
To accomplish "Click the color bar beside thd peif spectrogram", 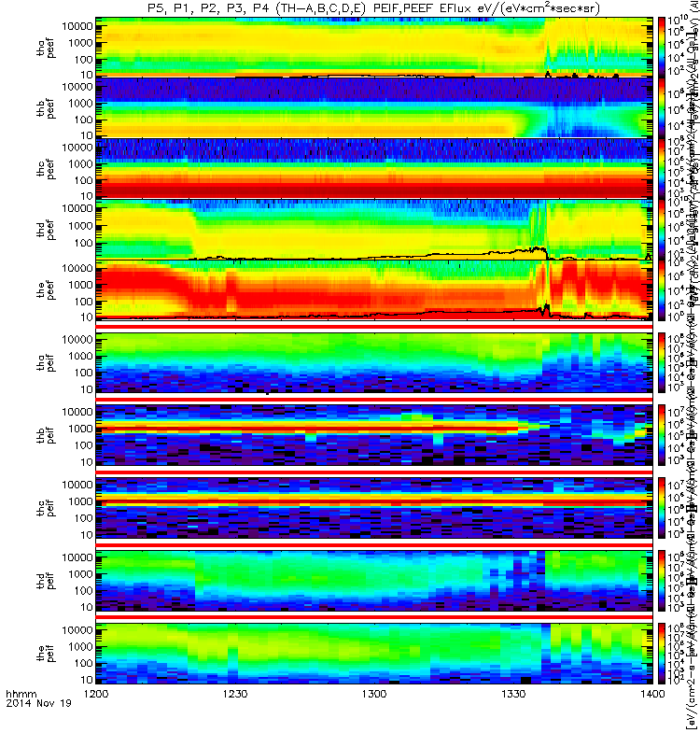I will pyautogui.click(x=662, y=580).
